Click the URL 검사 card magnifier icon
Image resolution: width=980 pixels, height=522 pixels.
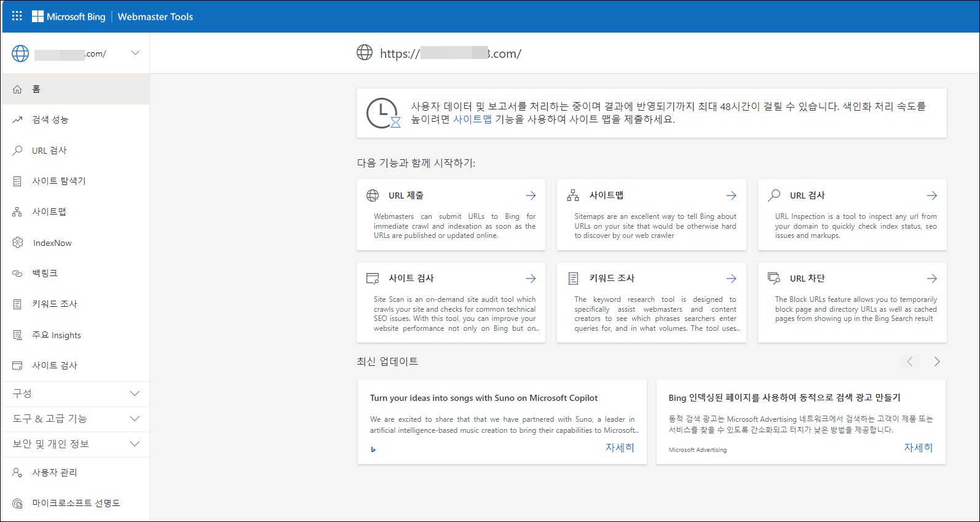pyautogui.click(x=774, y=196)
